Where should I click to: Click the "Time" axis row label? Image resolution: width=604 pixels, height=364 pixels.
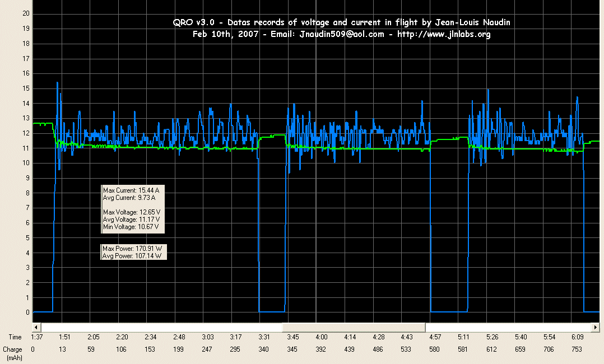[15, 337]
